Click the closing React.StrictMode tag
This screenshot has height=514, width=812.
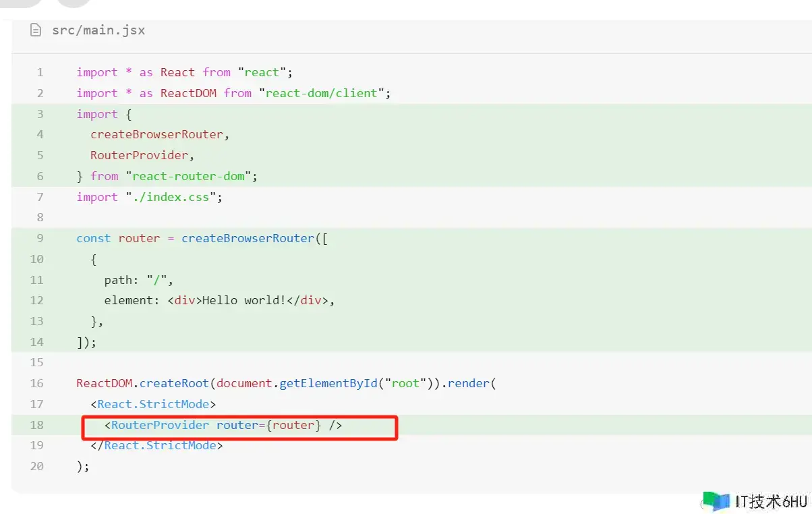[156, 445]
